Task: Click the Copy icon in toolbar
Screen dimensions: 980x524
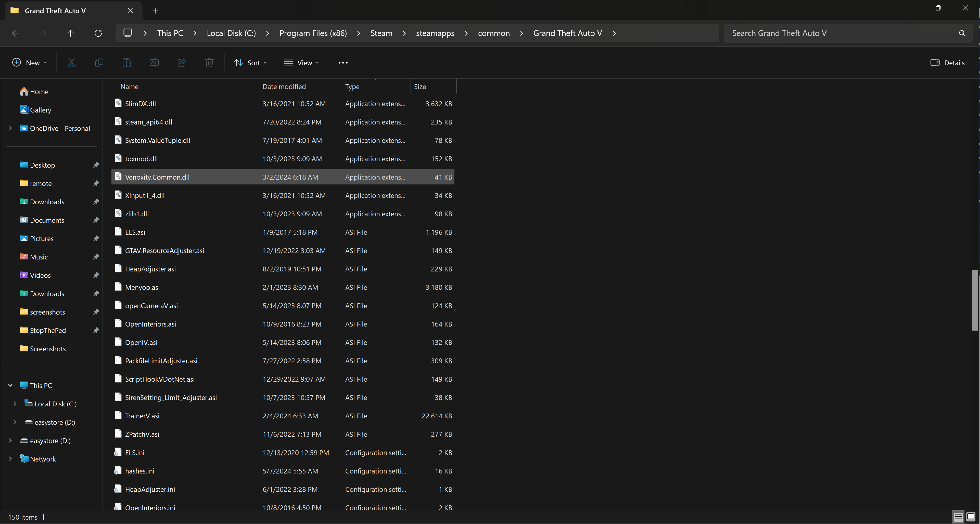Action: (x=99, y=63)
